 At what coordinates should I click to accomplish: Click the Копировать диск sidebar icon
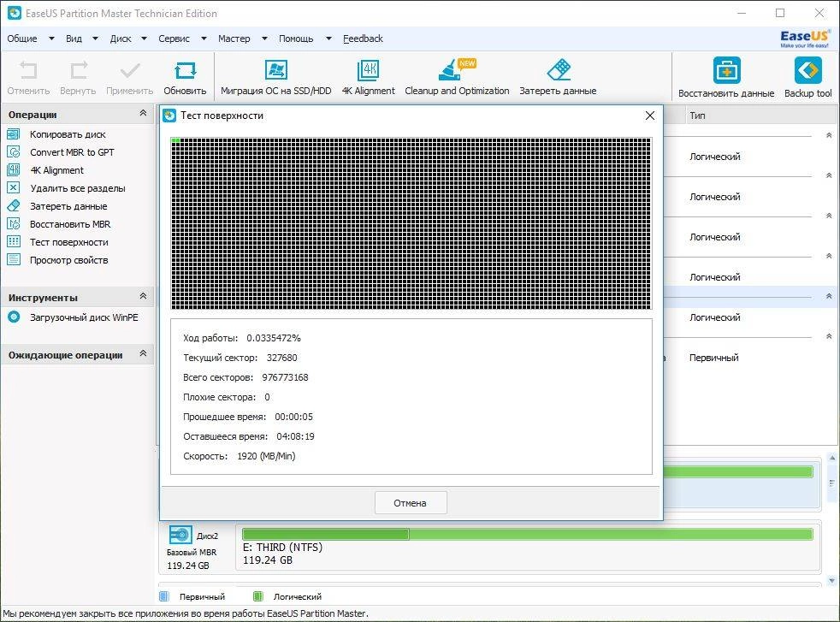pyautogui.click(x=14, y=134)
